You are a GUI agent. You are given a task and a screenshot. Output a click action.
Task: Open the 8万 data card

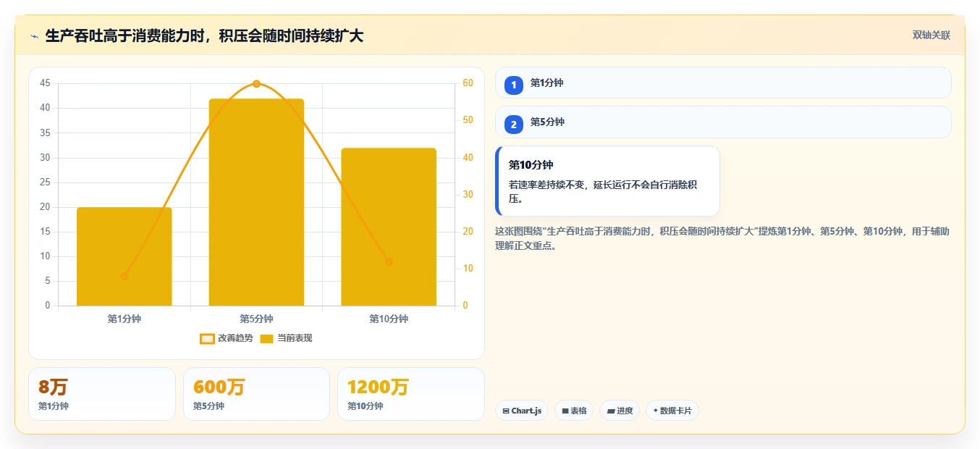click(x=102, y=394)
